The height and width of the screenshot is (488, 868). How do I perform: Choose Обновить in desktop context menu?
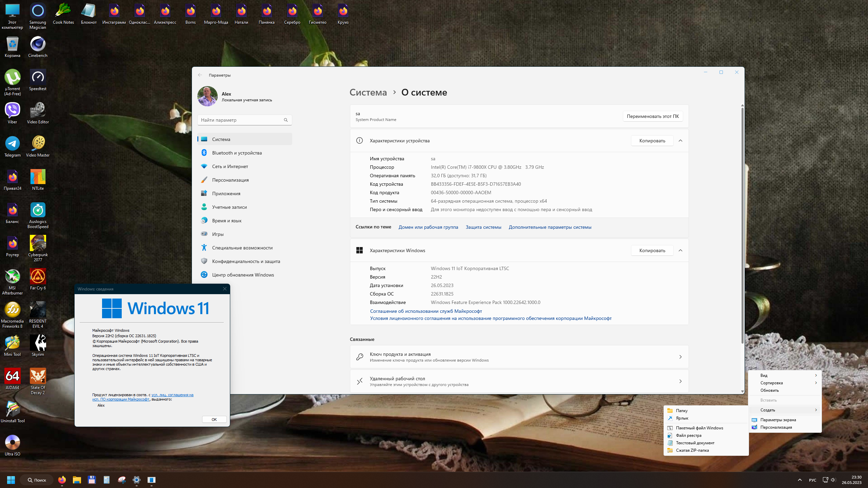click(785, 390)
